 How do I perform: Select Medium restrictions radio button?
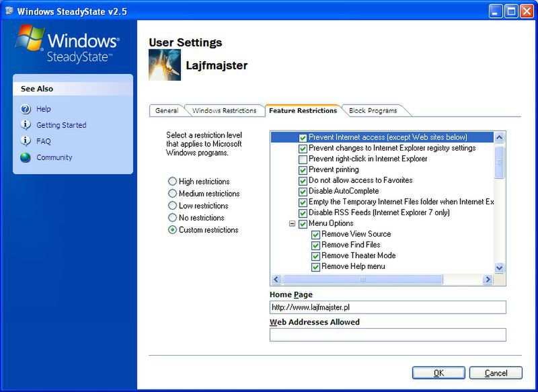click(173, 194)
